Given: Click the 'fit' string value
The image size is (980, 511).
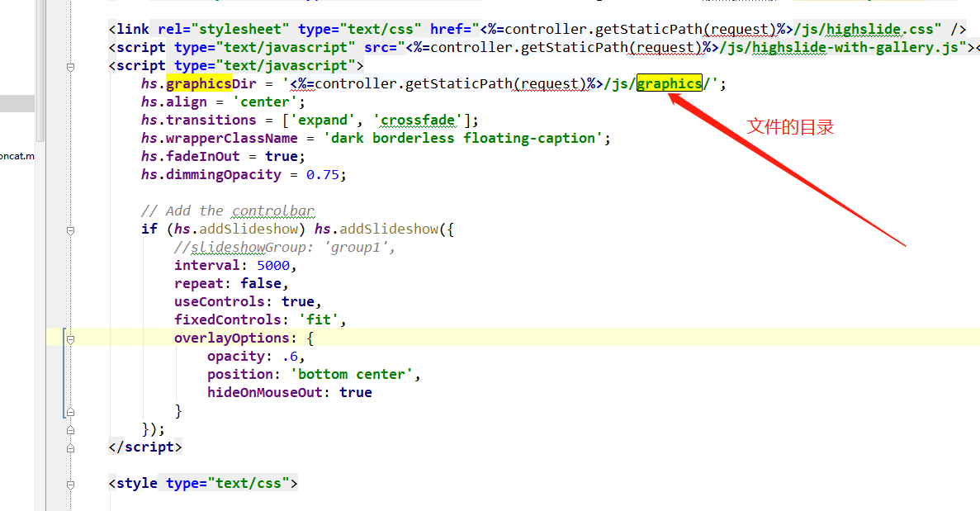Looking at the screenshot, I should point(319,319).
